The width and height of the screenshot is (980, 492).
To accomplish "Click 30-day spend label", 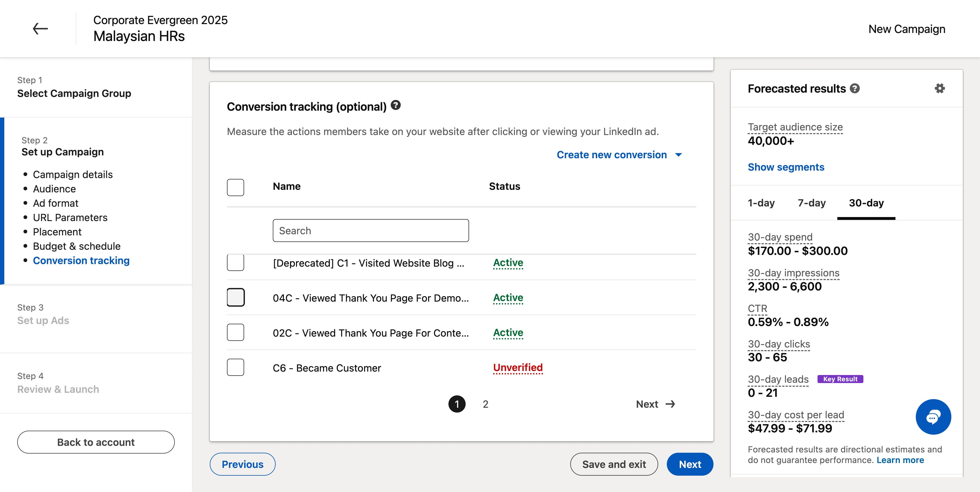I will (780, 237).
